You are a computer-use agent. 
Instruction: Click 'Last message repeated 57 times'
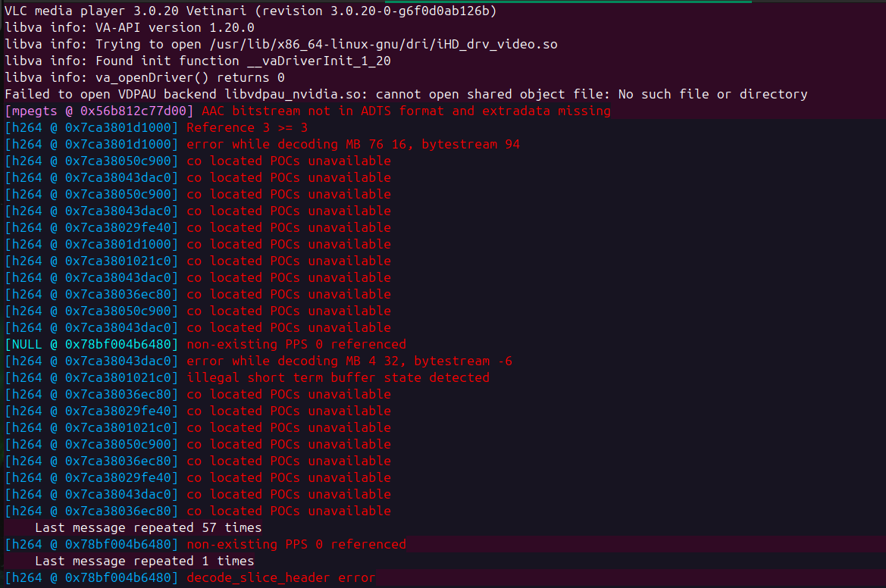[x=149, y=527]
